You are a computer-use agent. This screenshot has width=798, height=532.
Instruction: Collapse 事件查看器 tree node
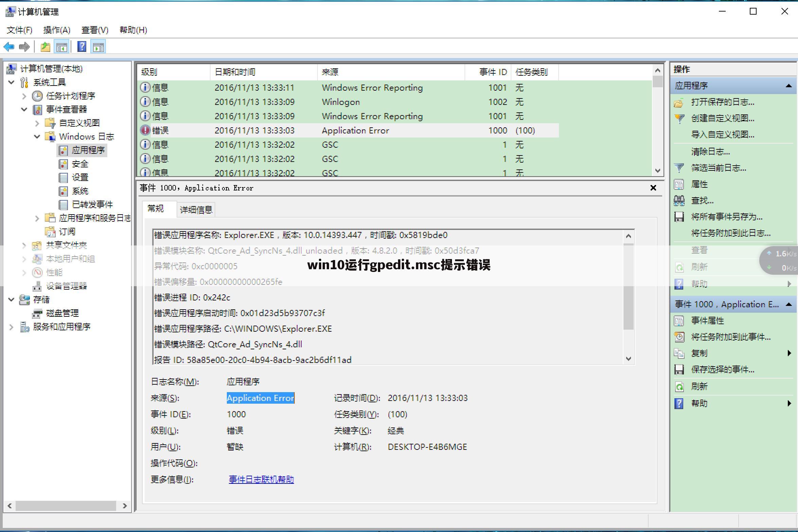[x=24, y=109]
